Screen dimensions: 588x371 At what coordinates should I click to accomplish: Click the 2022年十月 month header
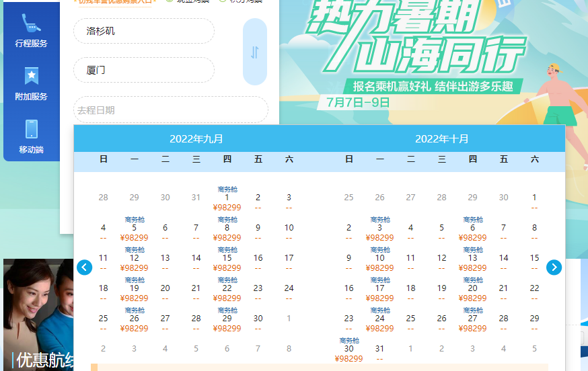(x=442, y=139)
